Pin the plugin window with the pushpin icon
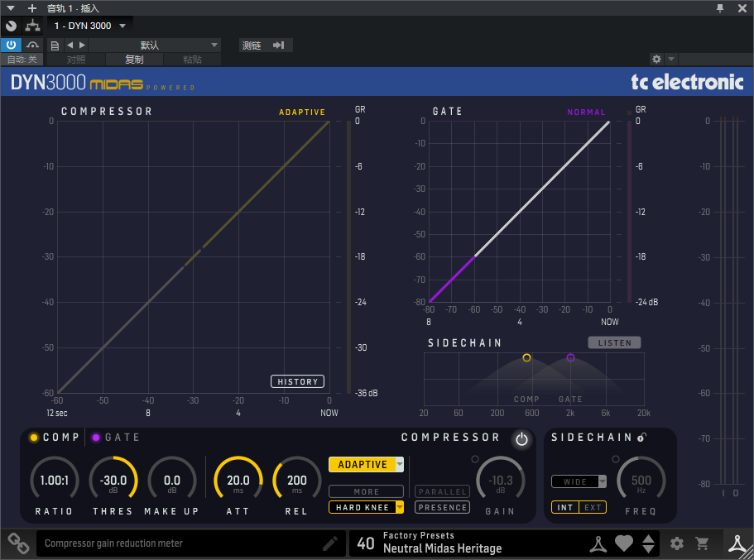This screenshot has height=560, width=754. click(x=720, y=8)
